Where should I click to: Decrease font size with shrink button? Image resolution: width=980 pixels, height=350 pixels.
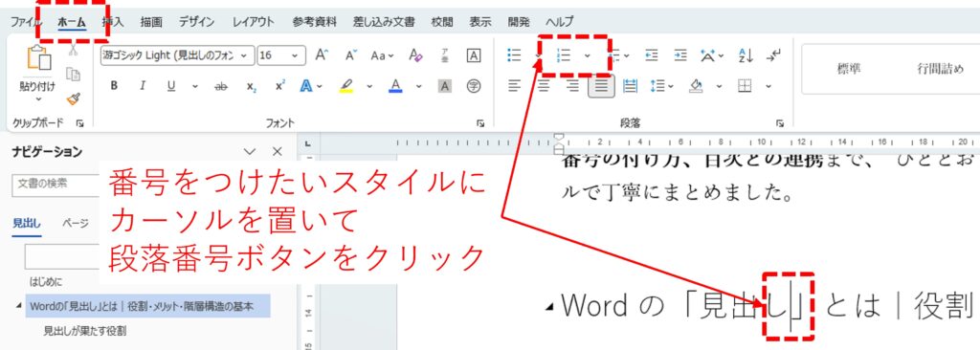(350, 55)
